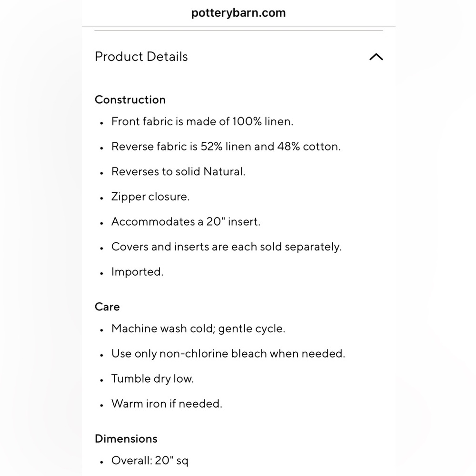Click the 'Zipper closure' bullet text
The height and width of the screenshot is (476, 476).
[x=150, y=197]
